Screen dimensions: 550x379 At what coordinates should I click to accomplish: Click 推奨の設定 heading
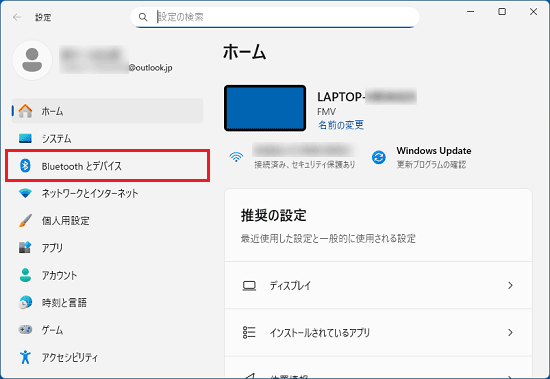click(274, 215)
